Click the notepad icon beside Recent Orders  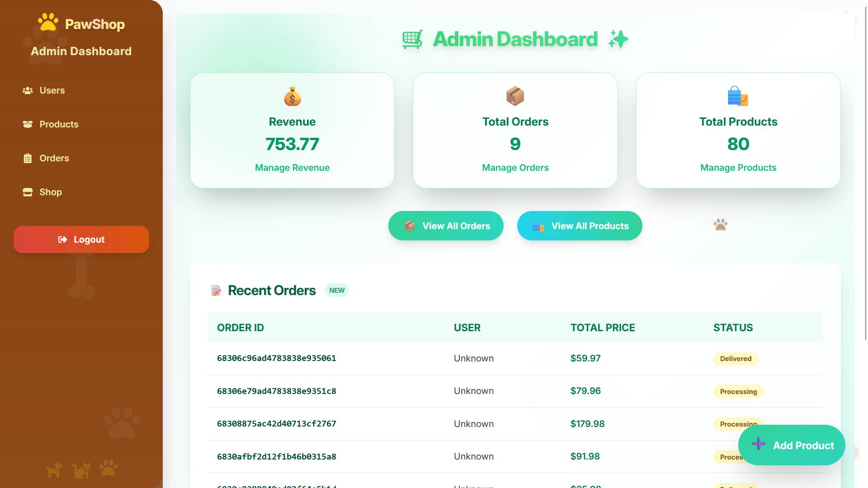click(x=216, y=290)
